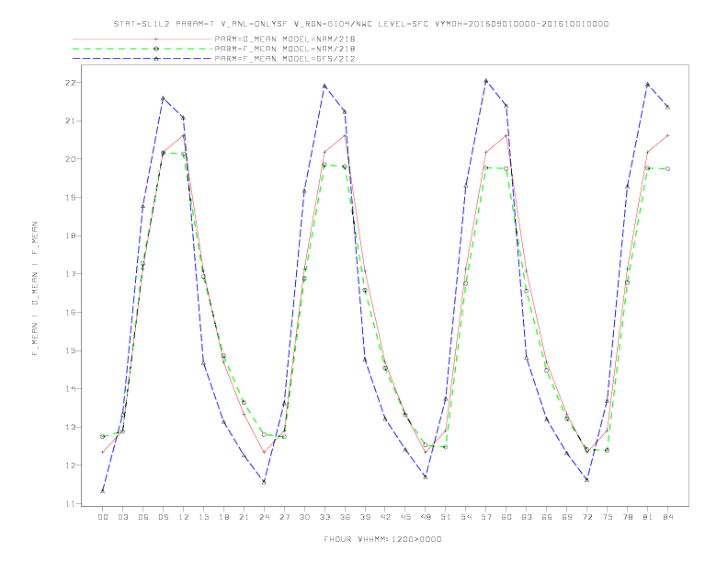The height and width of the screenshot is (563, 728).
Task: Click y-axis tick label 12
Action: point(70,465)
